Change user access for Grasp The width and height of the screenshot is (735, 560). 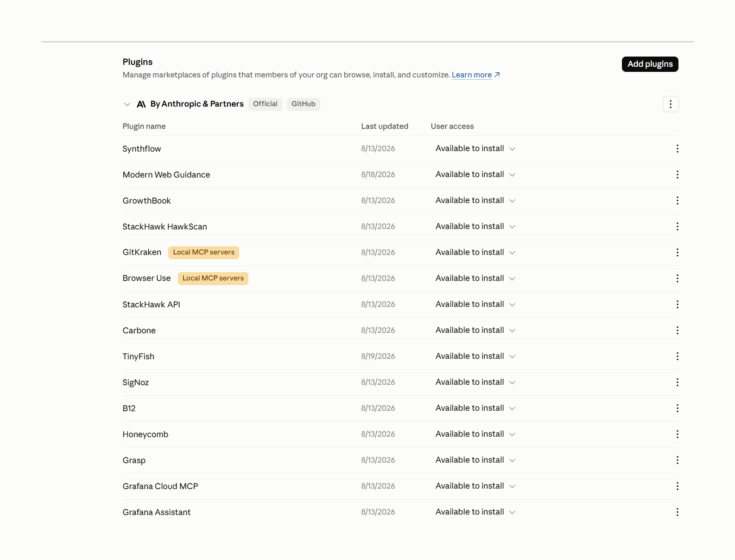tap(475, 460)
